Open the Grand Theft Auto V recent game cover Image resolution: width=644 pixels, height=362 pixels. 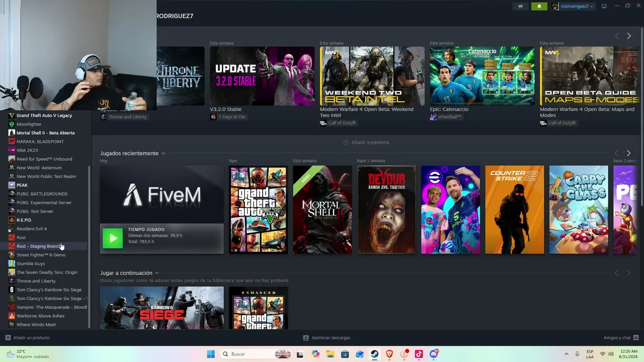(x=259, y=210)
